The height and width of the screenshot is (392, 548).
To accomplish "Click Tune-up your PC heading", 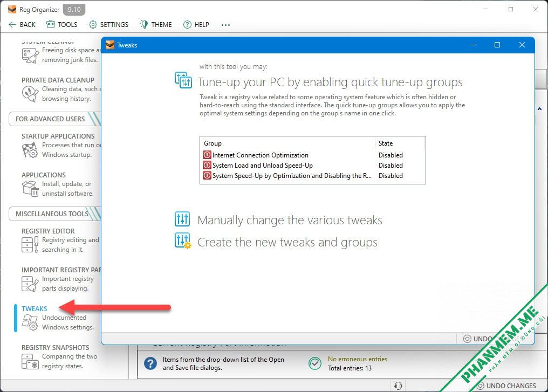I will pyautogui.click(x=330, y=82).
